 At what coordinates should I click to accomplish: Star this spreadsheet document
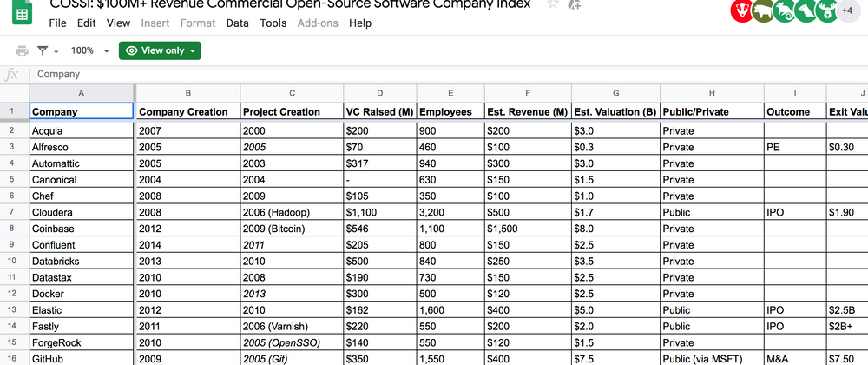(x=553, y=4)
